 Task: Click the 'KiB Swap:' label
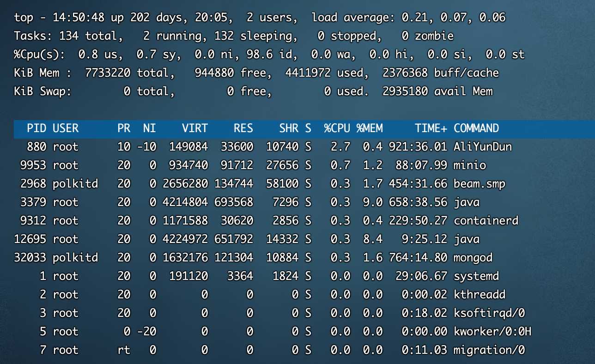pos(43,91)
